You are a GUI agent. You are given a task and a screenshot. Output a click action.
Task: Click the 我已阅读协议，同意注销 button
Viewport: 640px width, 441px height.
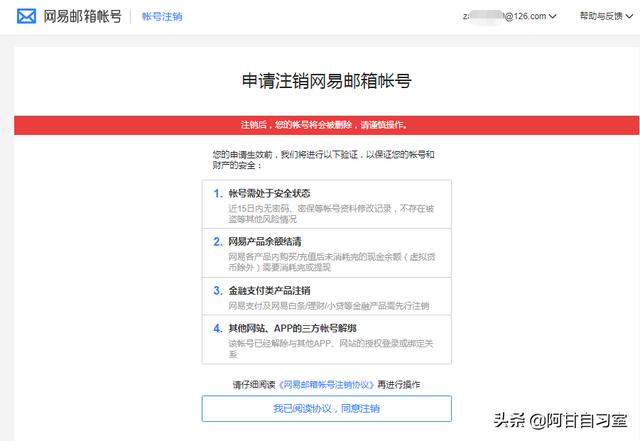(x=327, y=408)
